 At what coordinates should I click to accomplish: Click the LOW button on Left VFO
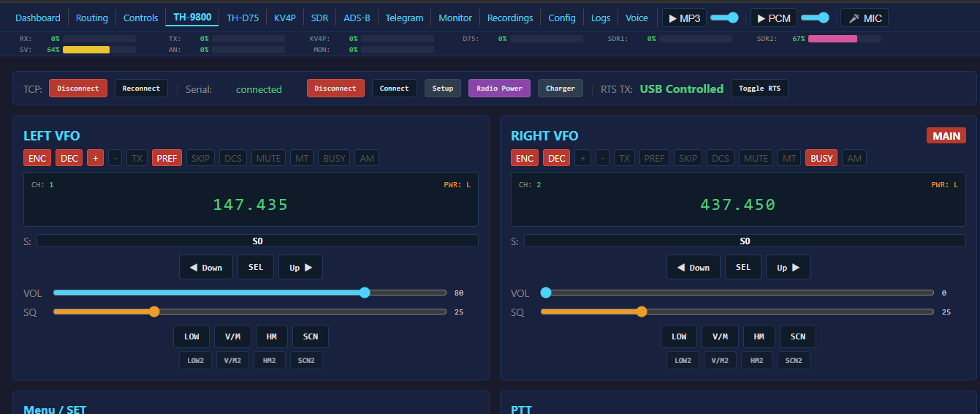tap(191, 336)
